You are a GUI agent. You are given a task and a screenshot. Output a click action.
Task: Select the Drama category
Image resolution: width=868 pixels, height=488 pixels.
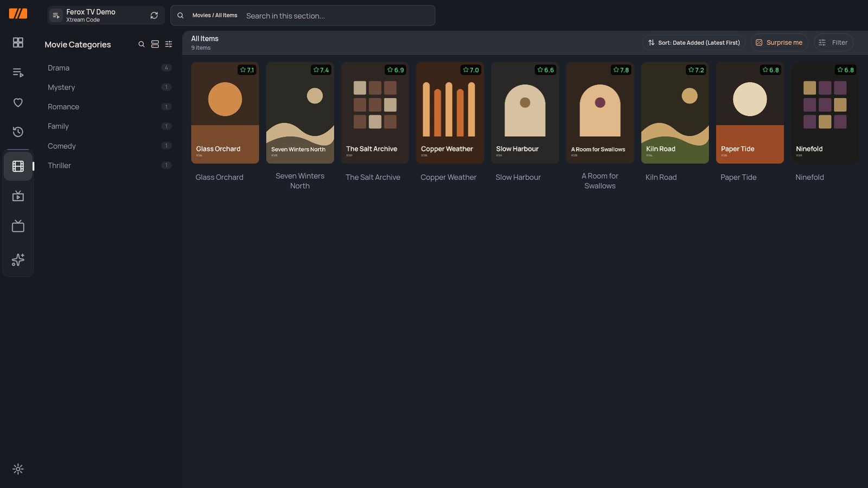(108, 68)
